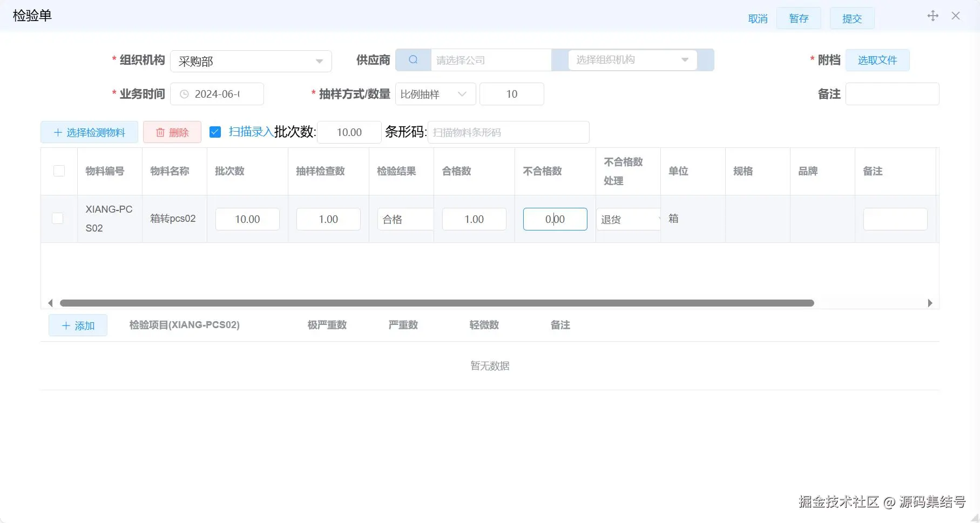Click the 选取文件 file selection button
This screenshot has height=523, width=980.
(x=877, y=60)
